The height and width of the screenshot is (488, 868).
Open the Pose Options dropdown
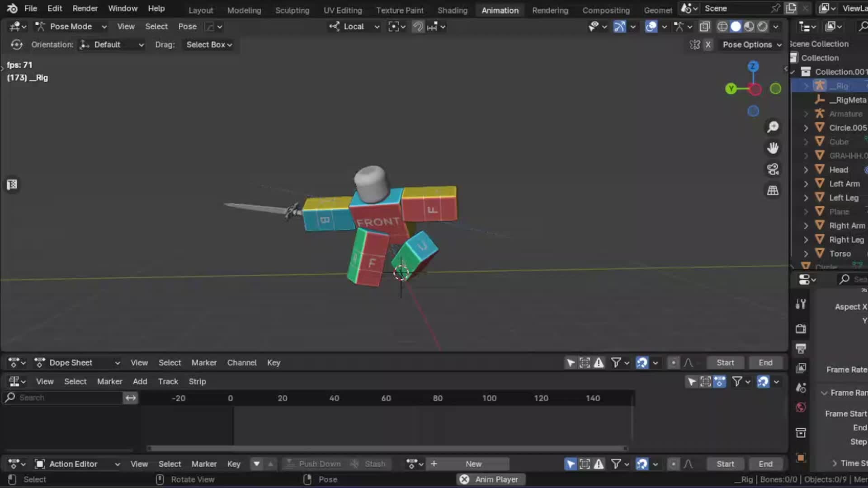pyautogui.click(x=751, y=45)
